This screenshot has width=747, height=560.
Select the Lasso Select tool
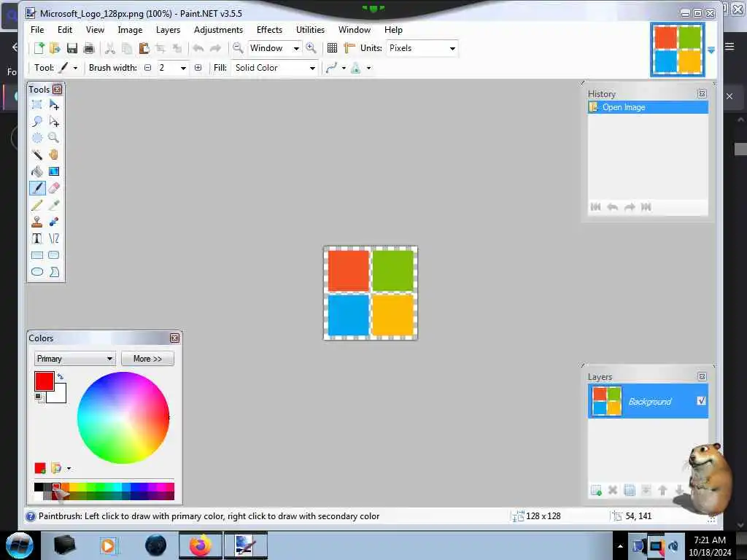tap(37, 121)
